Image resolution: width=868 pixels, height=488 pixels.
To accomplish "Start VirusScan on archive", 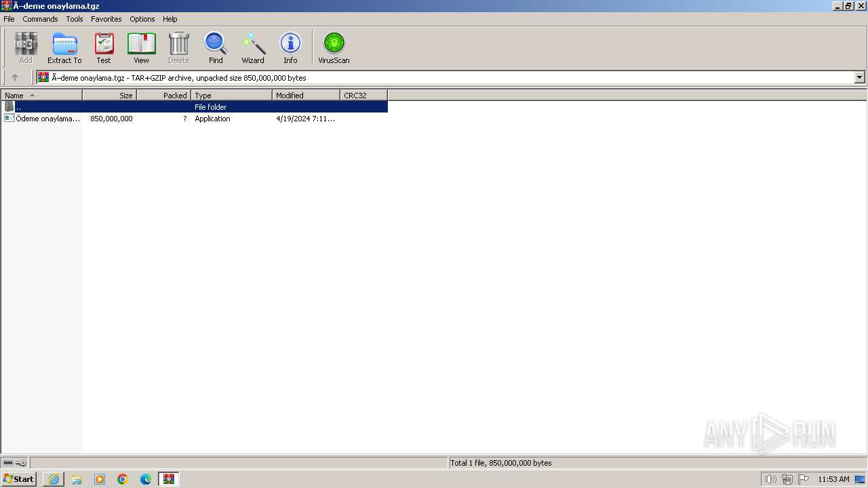I will coord(334,47).
